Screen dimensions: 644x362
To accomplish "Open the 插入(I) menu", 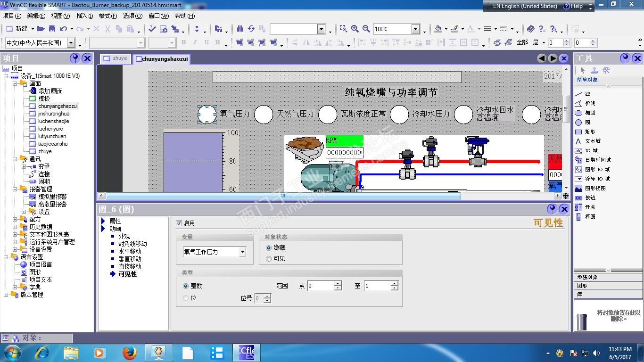I will pyautogui.click(x=85, y=16).
